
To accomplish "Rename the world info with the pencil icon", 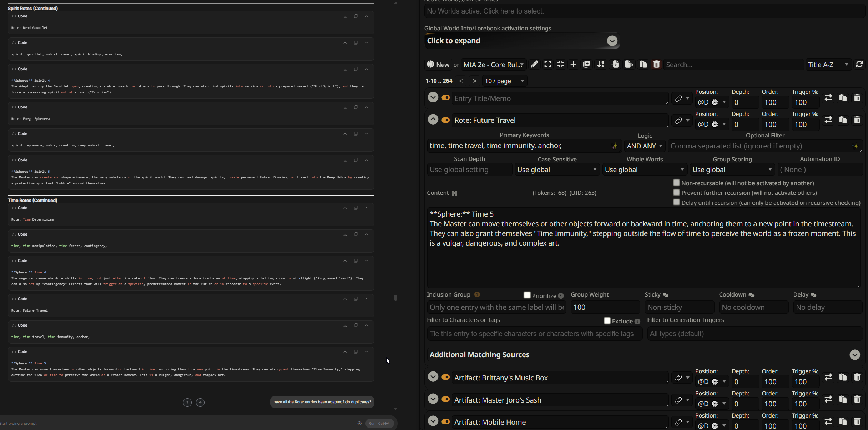I will point(534,64).
